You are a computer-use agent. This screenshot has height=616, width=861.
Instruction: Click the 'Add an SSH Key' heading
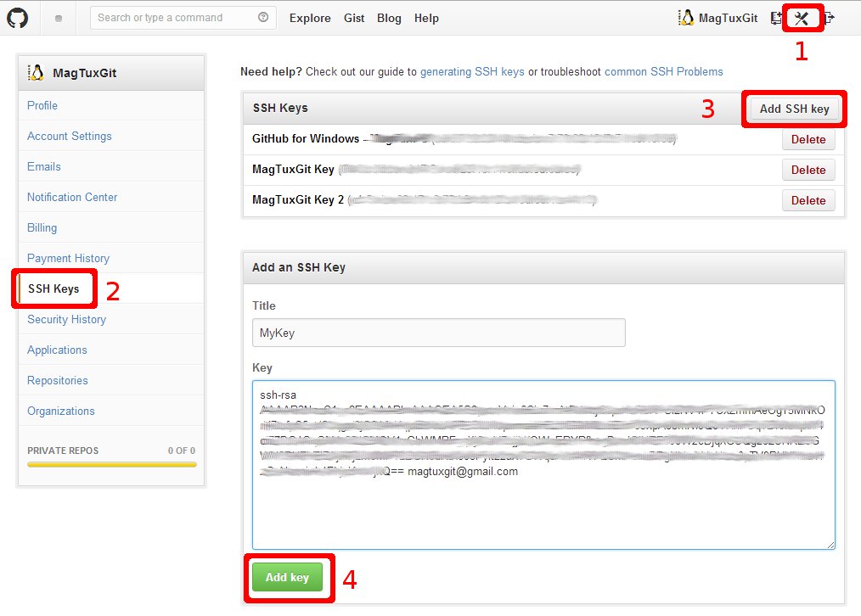[299, 267]
